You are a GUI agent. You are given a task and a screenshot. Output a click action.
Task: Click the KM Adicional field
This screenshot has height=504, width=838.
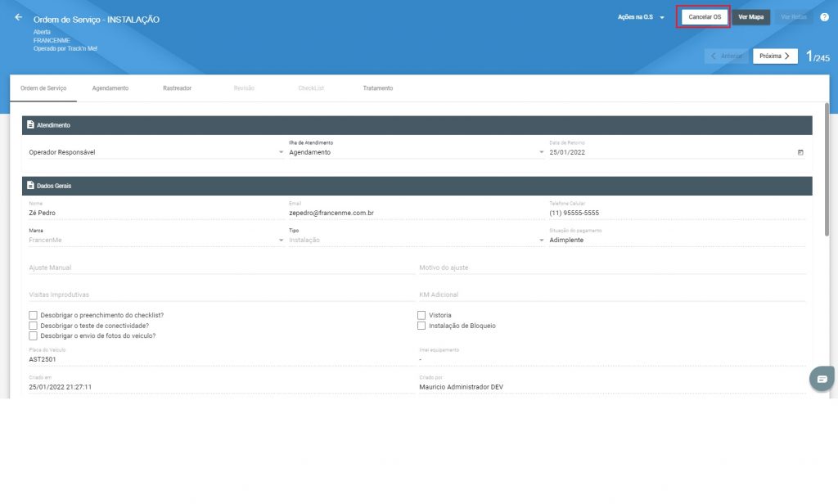612,295
